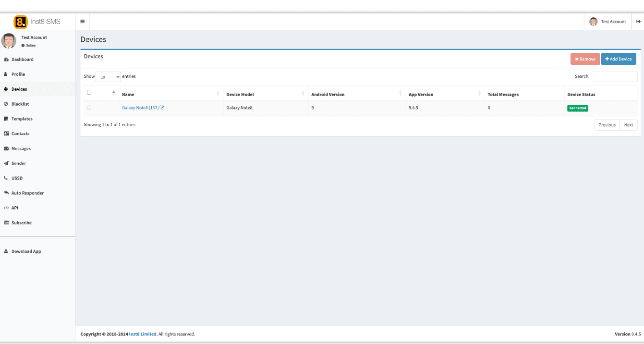Image resolution: width=644 pixels, height=344 pixels.
Task: Click the Devices android icon
Action: (6, 89)
